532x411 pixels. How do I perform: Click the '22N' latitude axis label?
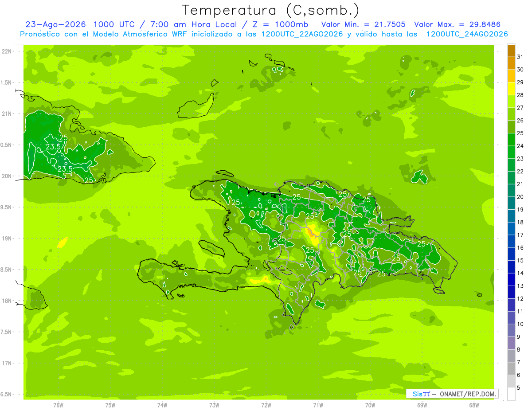click(x=7, y=51)
